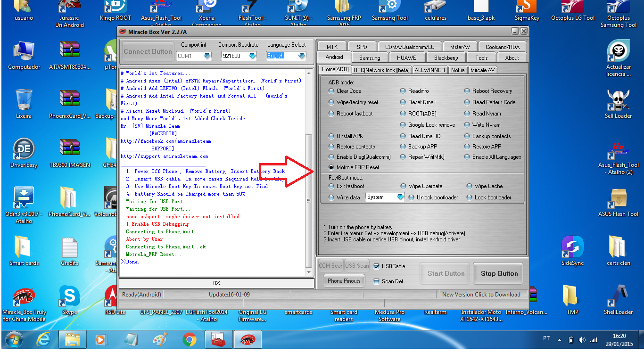
Task: Open the Kingo ROOT desktop icon
Action: (116, 11)
